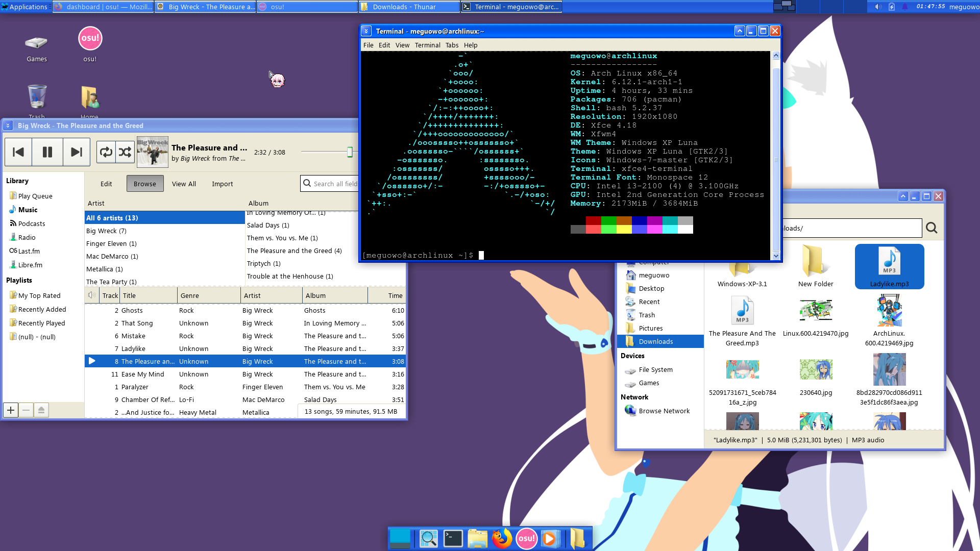
Task: Click Browse Network in Thunar
Action: [660, 411]
